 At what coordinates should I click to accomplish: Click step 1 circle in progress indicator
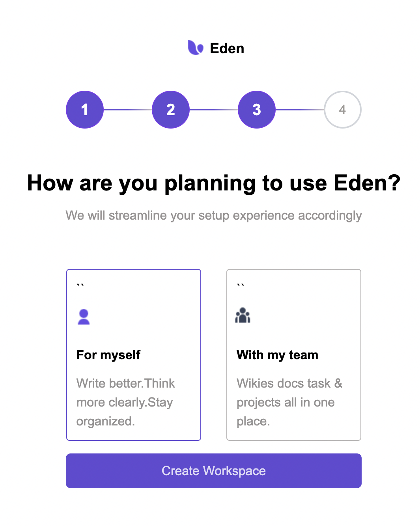84,109
